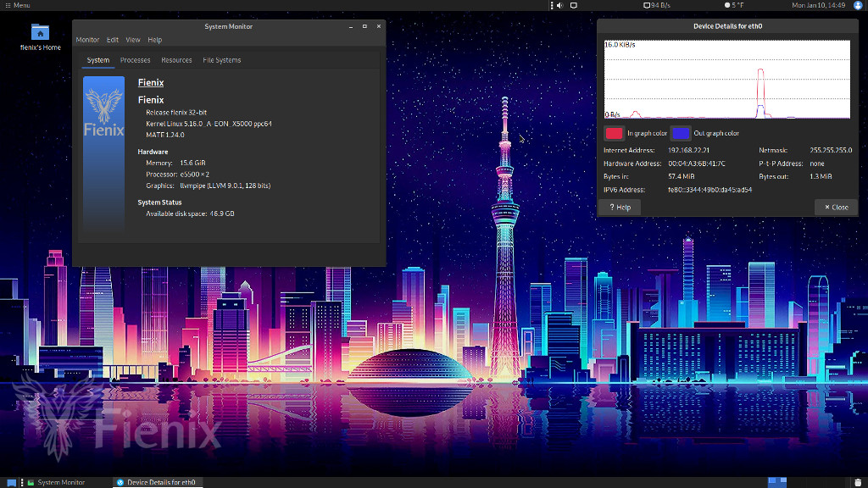Click the Bytes in value 57.4 MiB
868x488 pixels.
pos(681,176)
